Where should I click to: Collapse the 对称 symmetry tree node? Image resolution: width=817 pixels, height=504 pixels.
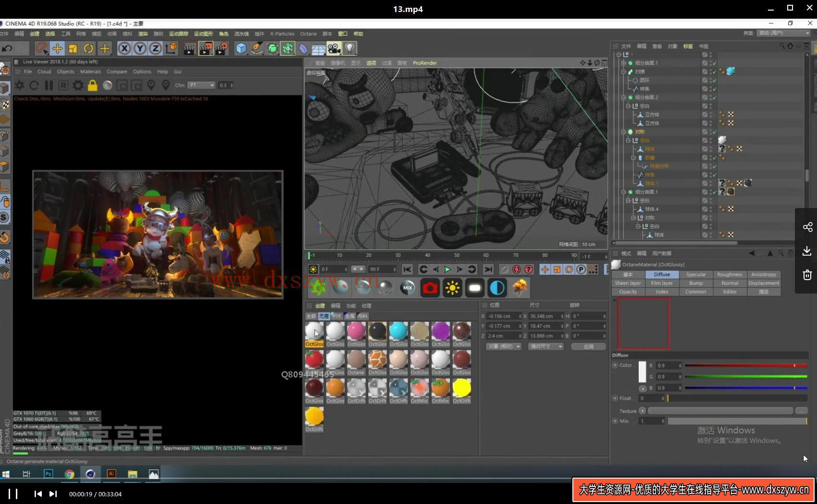click(x=624, y=132)
